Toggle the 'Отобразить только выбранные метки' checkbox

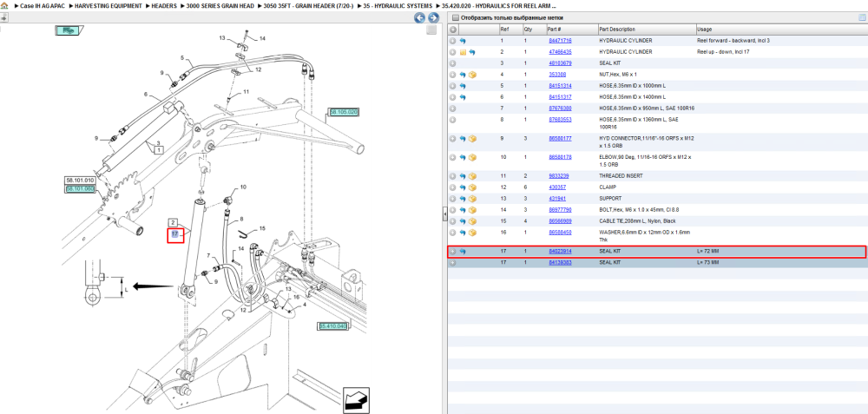point(455,17)
